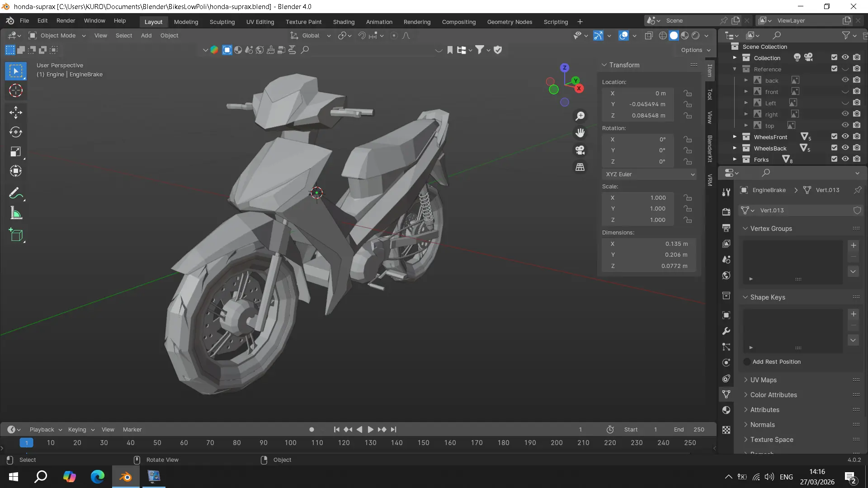This screenshot has height=488, width=868.
Task: Launch Blender from Windows taskbar
Action: coord(126,476)
